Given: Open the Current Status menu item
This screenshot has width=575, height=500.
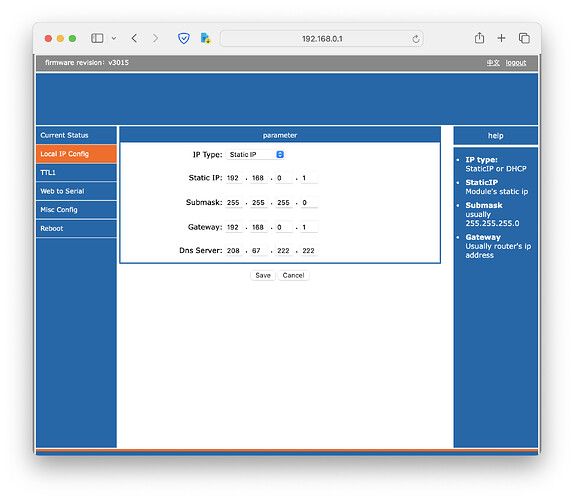Looking at the screenshot, I should point(76,135).
